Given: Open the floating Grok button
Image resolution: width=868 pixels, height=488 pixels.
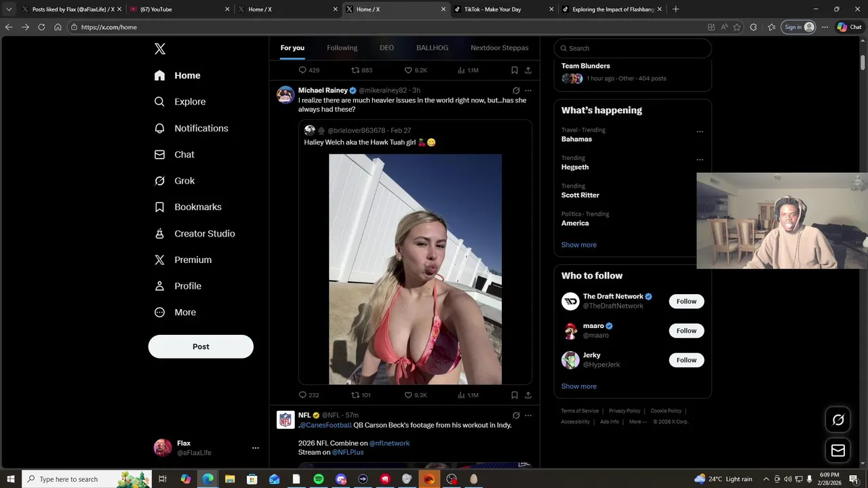Looking at the screenshot, I should [838, 420].
